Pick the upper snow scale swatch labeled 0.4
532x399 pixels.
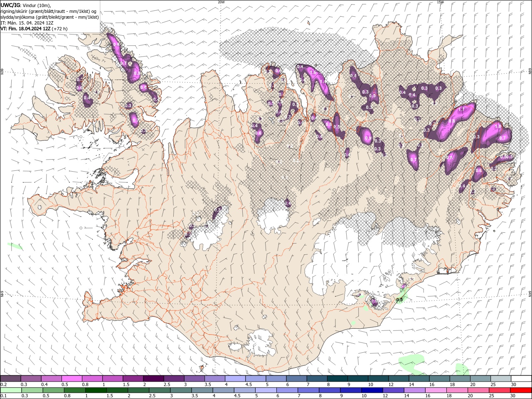tap(51, 378)
